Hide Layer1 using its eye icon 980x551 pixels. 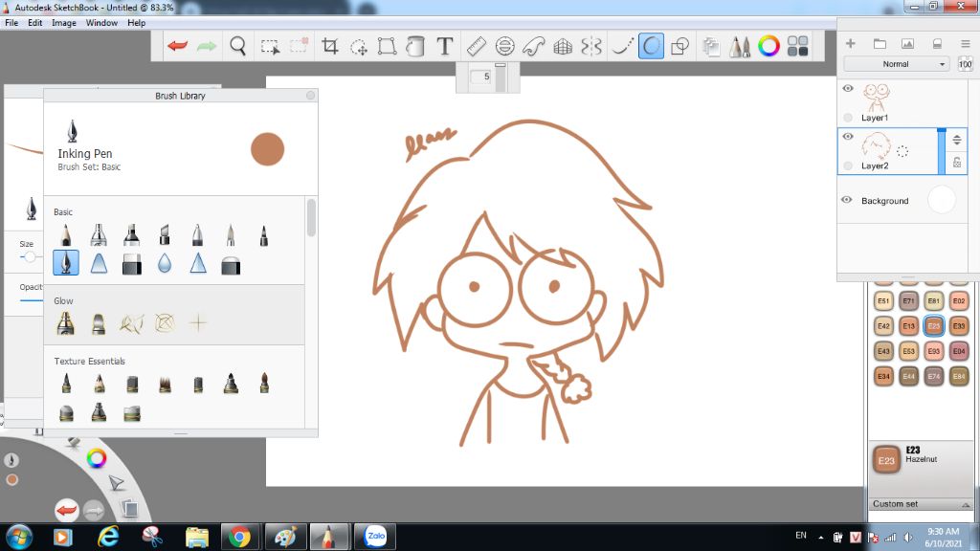847,89
